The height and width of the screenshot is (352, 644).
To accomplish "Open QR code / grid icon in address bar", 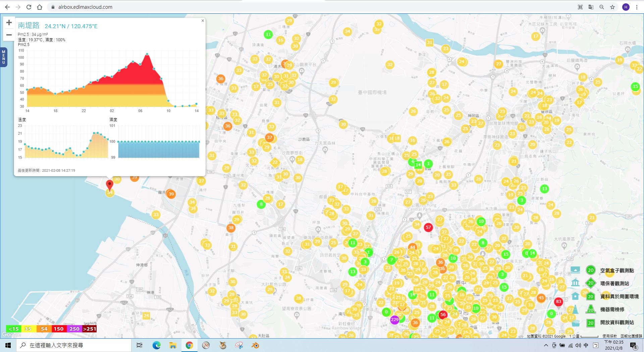I will click(580, 7).
